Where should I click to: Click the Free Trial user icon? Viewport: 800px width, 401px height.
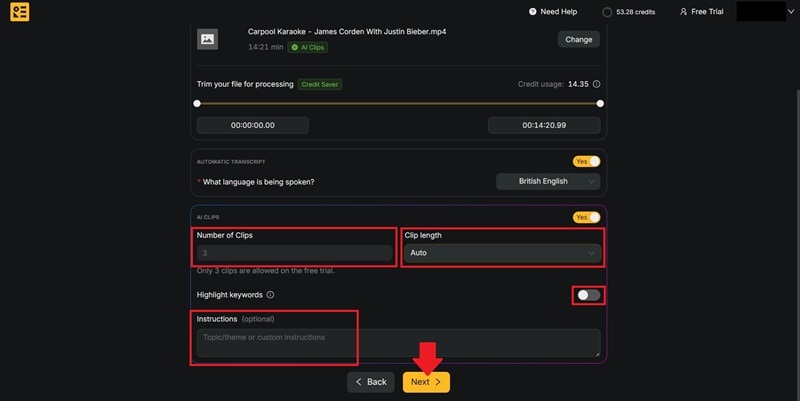click(684, 11)
